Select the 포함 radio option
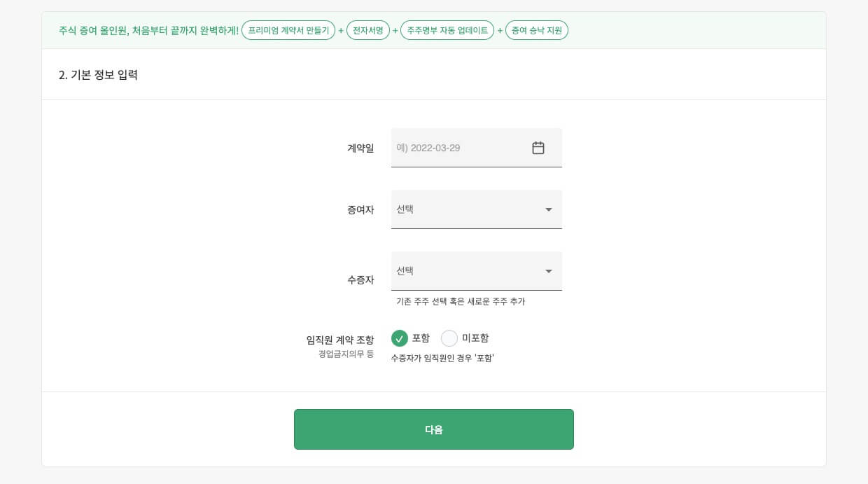868x484 pixels. [412, 338]
